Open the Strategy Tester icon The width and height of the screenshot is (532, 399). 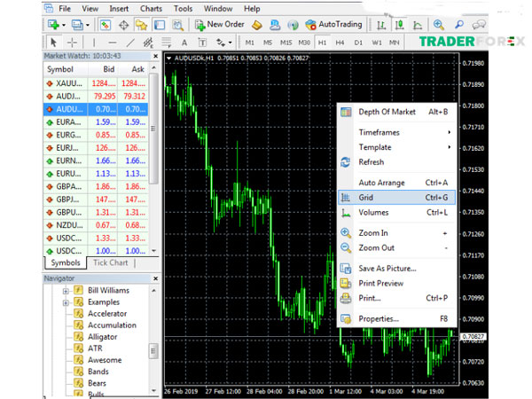pyautogui.click(x=178, y=25)
